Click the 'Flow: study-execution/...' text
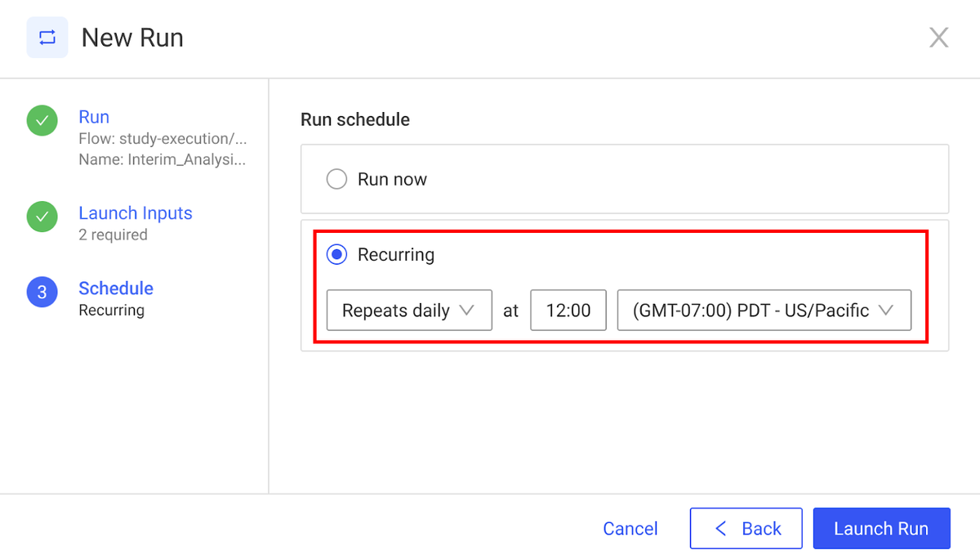This screenshot has width=980, height=559. (163, 139)
